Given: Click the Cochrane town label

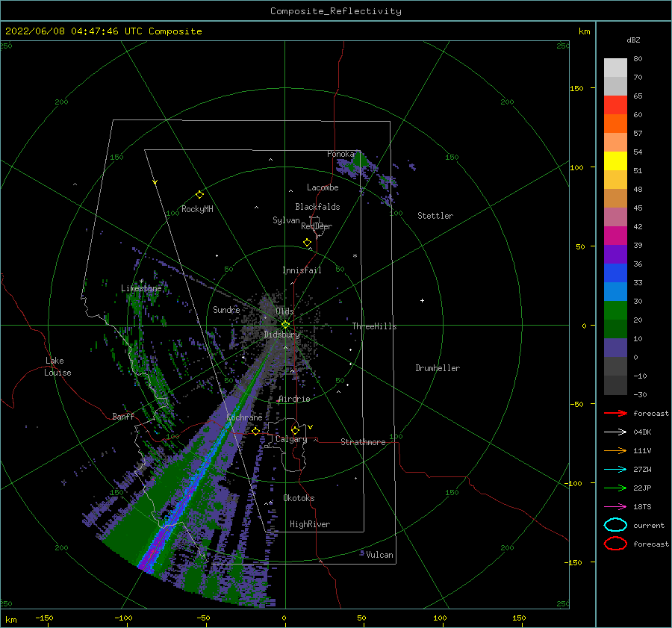Looking at the screenshot, I should 244,417.
